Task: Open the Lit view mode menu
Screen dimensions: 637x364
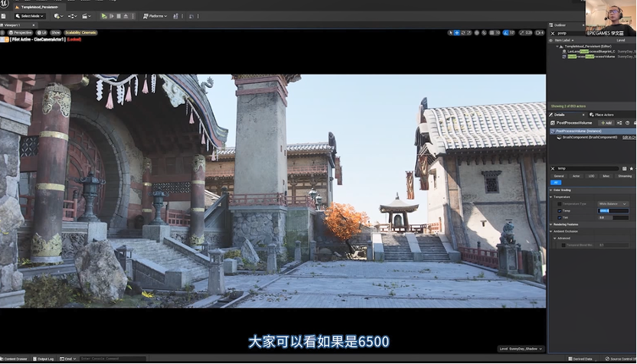Action: [x=42, y=32]
